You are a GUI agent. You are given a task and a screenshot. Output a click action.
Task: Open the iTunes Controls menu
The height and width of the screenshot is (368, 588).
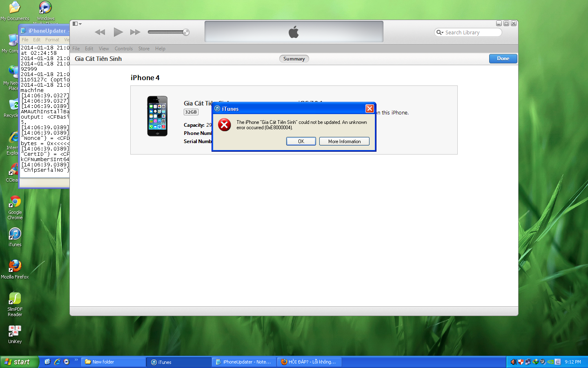[124, 48]
